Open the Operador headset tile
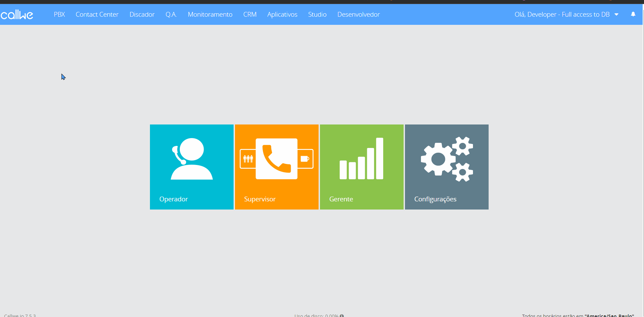 pyautogui.click(x=192, y=167)
